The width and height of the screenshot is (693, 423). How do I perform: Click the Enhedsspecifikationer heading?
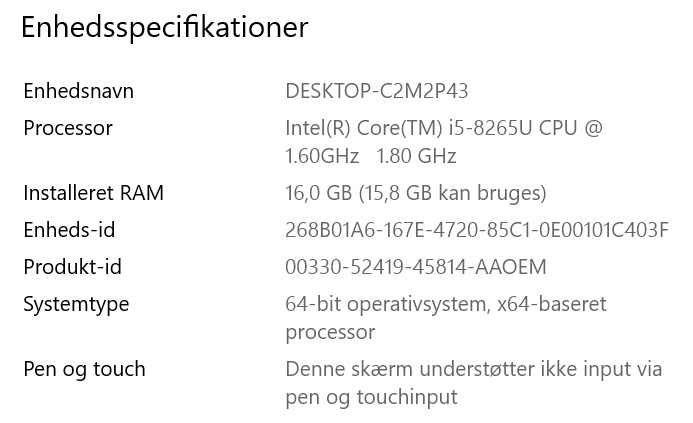[x=165, y=27]
